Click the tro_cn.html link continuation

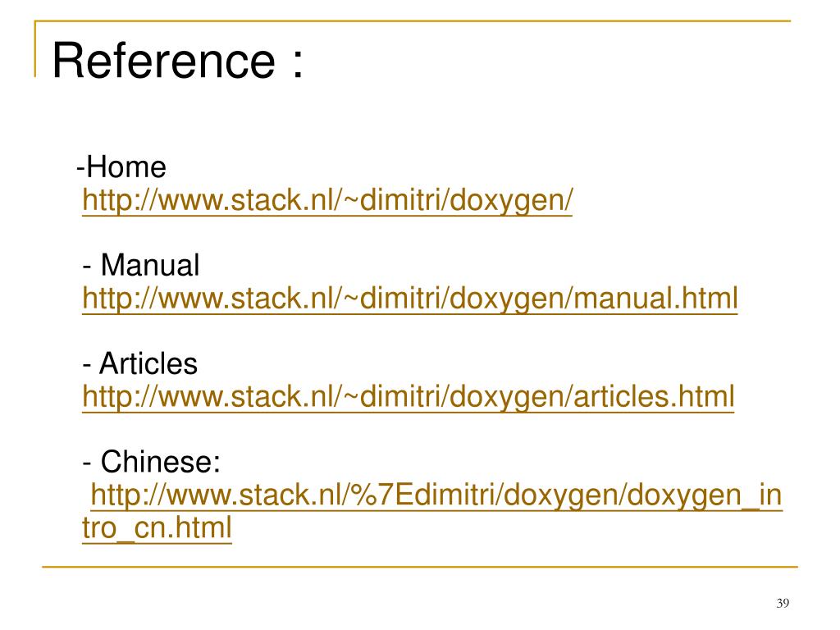[x=157, y=528]
